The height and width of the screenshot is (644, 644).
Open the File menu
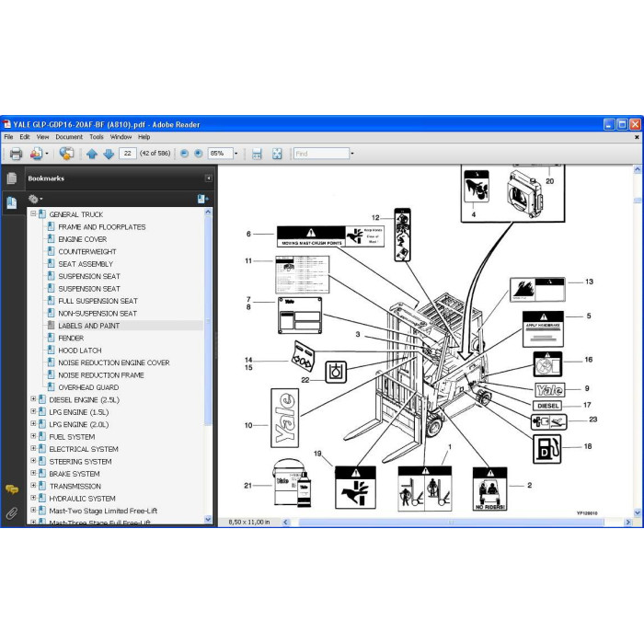click(8, 137)
